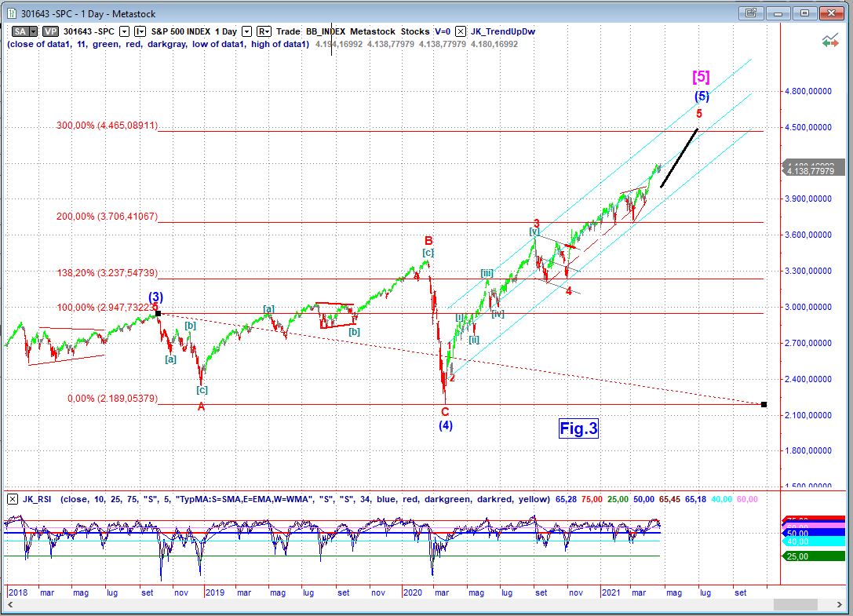Viewport: 853px width, 616px height.
Task: Click the black anchor square near wave (3)
Action: (x=158, y=313)
